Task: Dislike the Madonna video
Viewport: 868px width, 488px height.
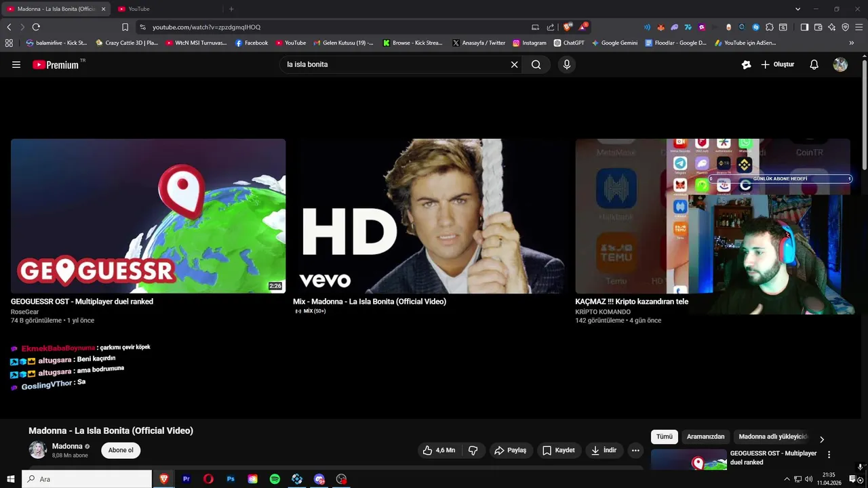Action: pos(473,450)
